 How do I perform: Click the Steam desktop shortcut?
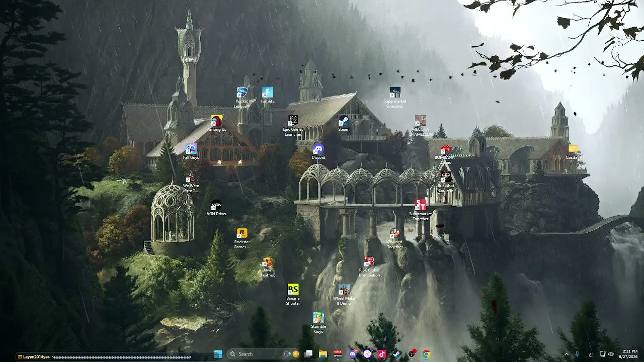tap(344, 124)
